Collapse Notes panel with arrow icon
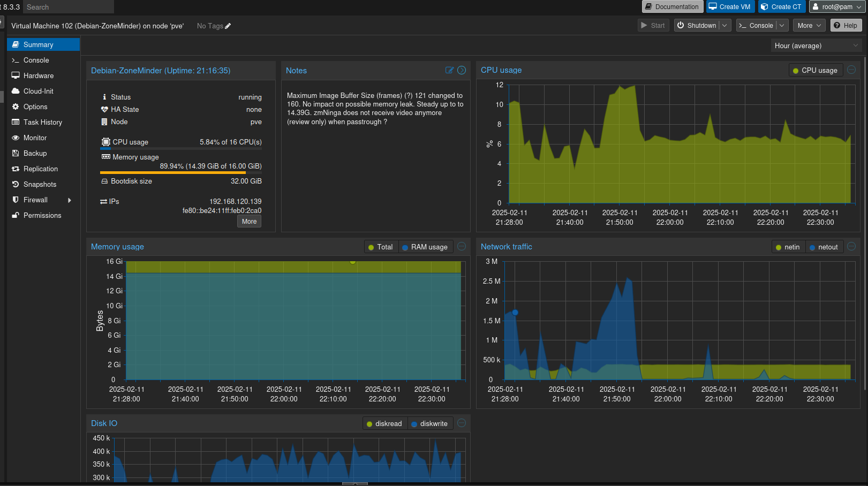Image resolution: width=868 pixels, height=486 pixels. pos(462,70)
